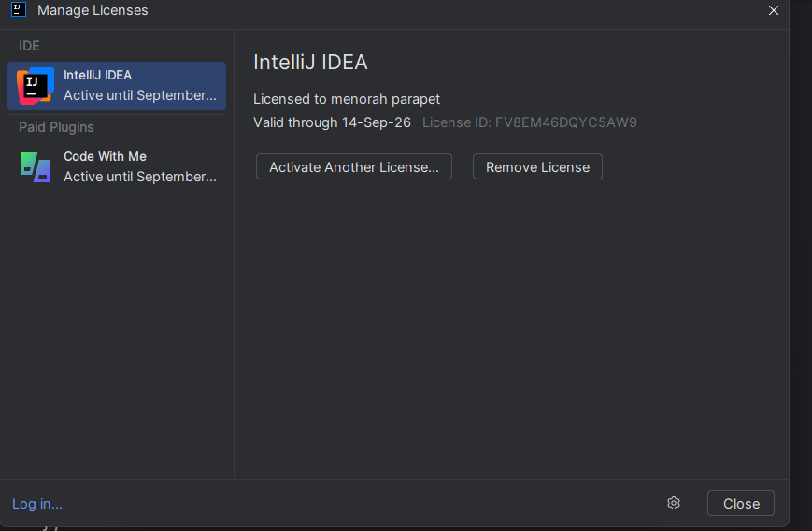Open the Log in link
This screenshot has height=531, width=812.
(36, 504)
